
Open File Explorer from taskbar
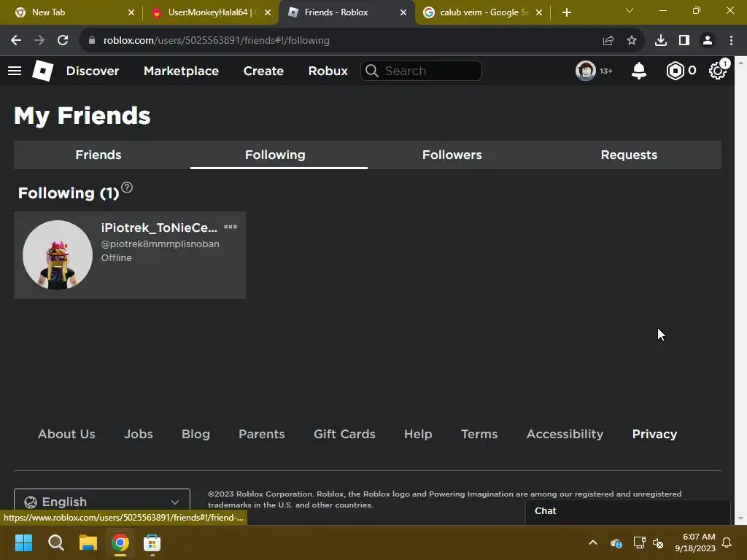click(88, 542)
